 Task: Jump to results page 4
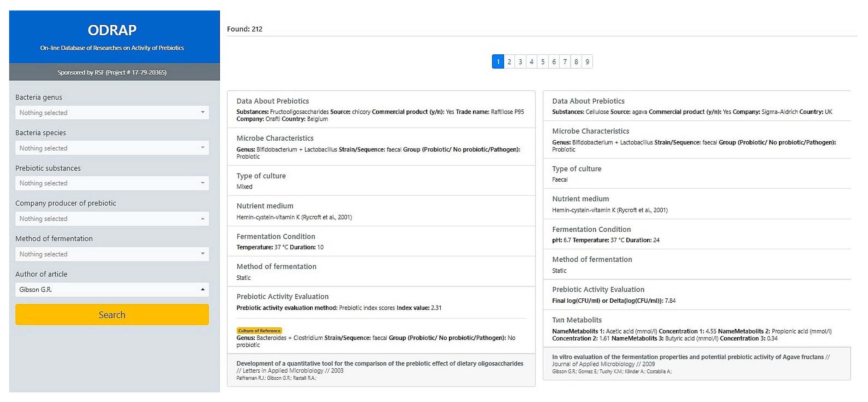(x=531, y=62)
